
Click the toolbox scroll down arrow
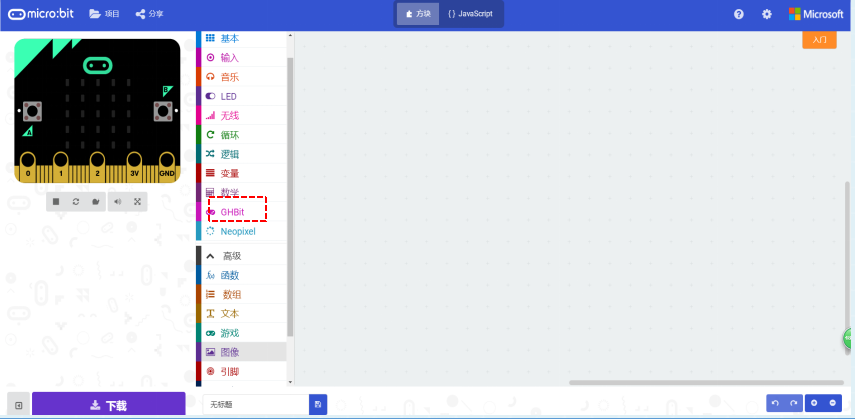tap(290, 382)
